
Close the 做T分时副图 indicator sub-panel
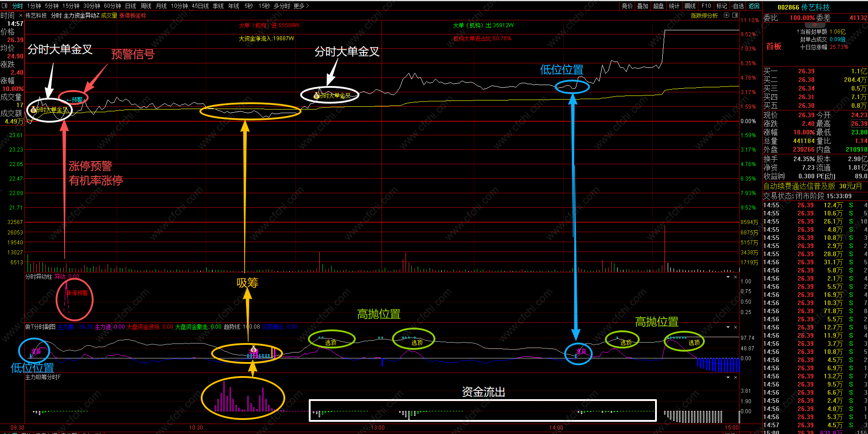point(736,327)
